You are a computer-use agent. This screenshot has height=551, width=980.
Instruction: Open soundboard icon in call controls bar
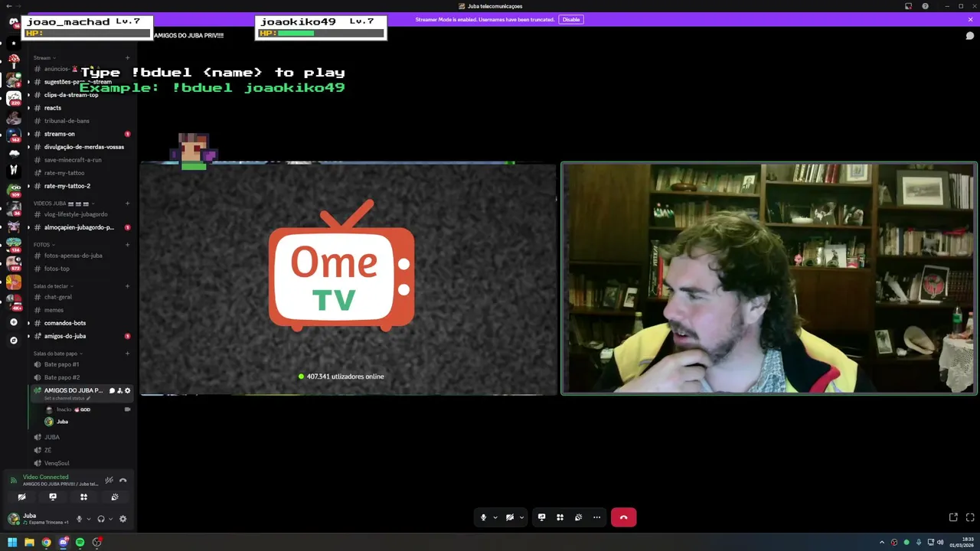(x=578, y=517)
